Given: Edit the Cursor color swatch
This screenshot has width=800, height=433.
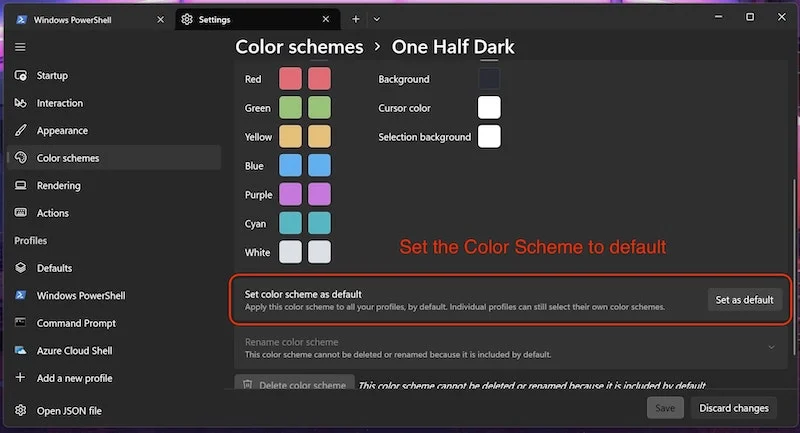Looking at the screenshot, I should [489, 108].
